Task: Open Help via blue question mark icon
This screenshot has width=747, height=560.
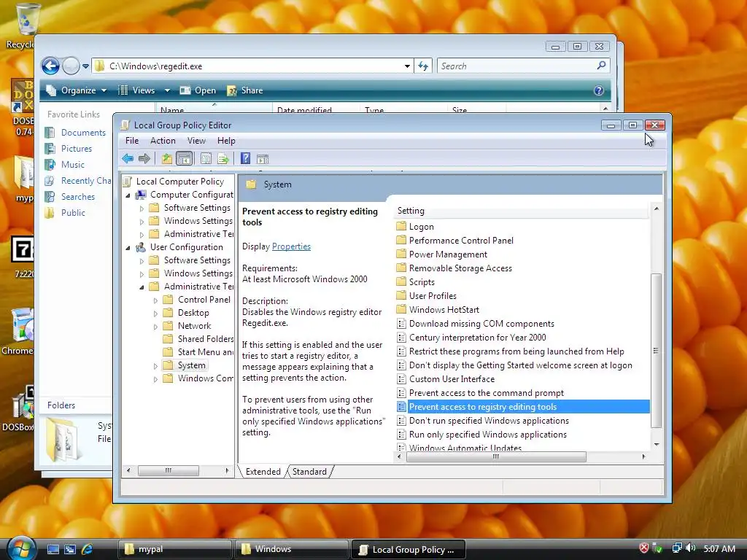Action: (x=245, y=158)
